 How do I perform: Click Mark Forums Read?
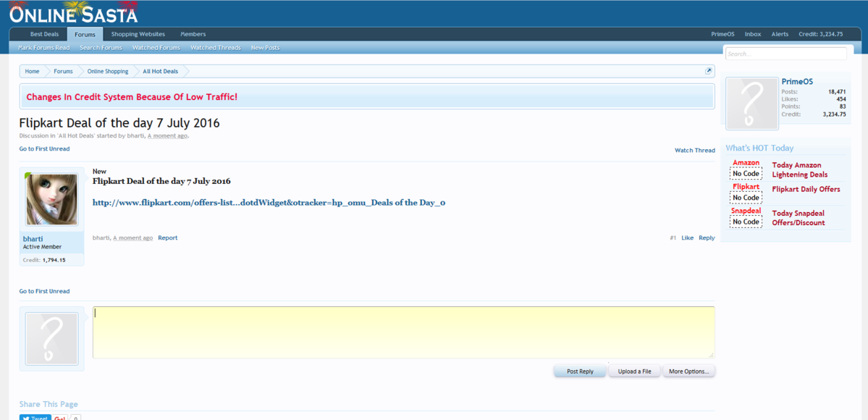coord(43,48)
